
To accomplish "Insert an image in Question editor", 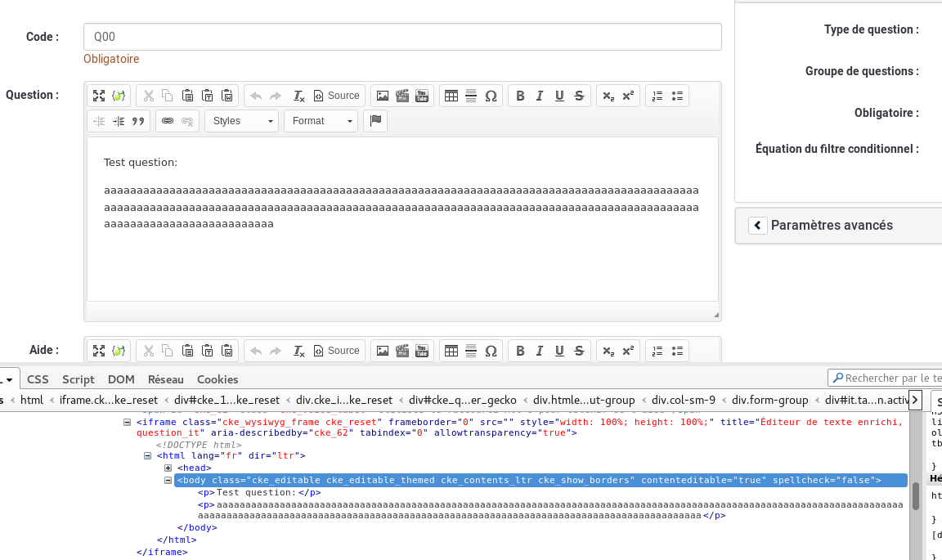I will point(382,96).
